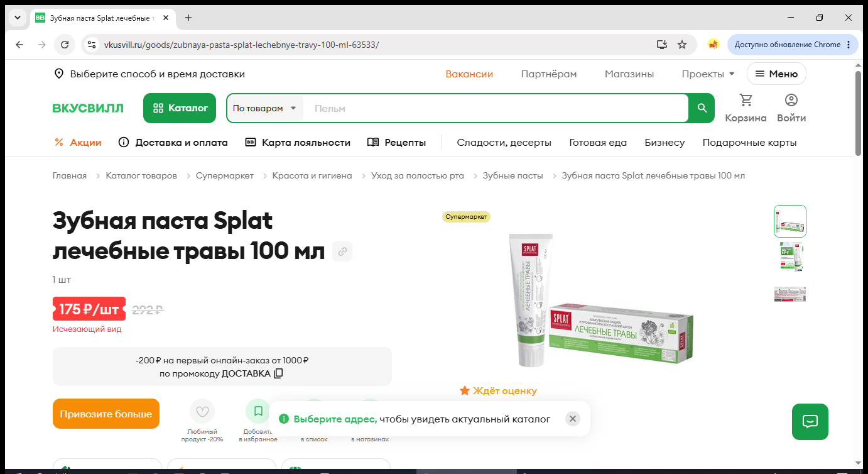Select the first product thumbnail
Viewport: 868px width, 474px height.
click(790, 221)
